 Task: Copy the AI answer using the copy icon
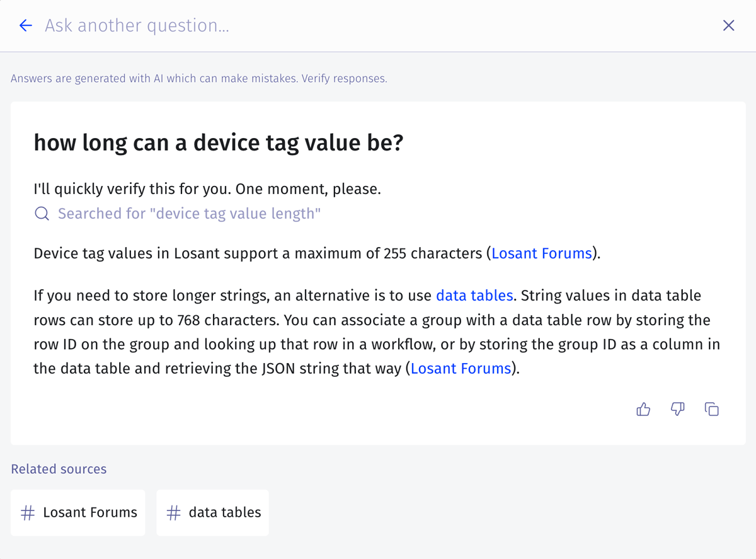click(x=711, y=409)
